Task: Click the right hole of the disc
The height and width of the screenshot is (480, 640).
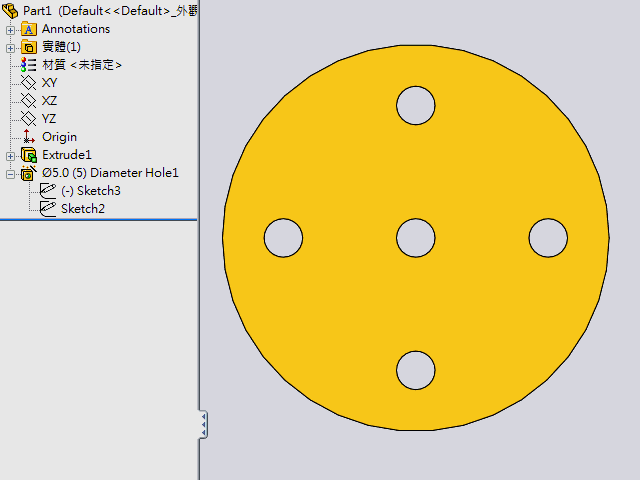Action: 548,238
